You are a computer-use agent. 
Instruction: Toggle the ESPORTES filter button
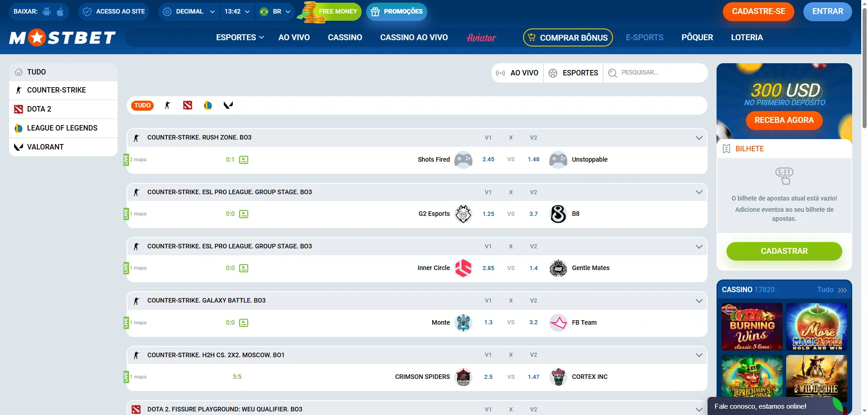click(573, 73)
